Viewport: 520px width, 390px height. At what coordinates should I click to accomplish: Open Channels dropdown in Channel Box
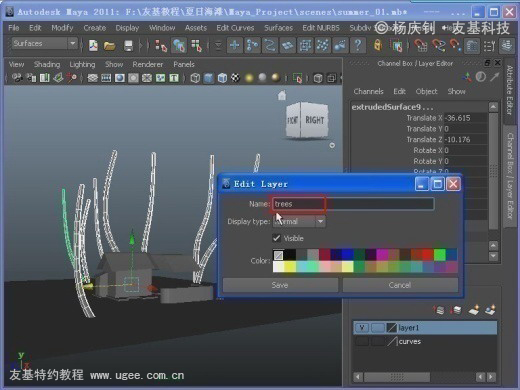tap(368, 91)
